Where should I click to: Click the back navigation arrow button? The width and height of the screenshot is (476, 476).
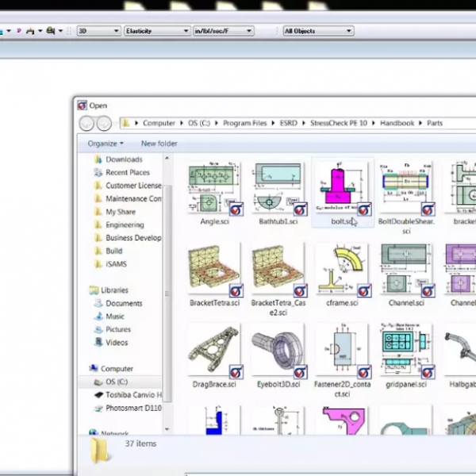[86, 124]
